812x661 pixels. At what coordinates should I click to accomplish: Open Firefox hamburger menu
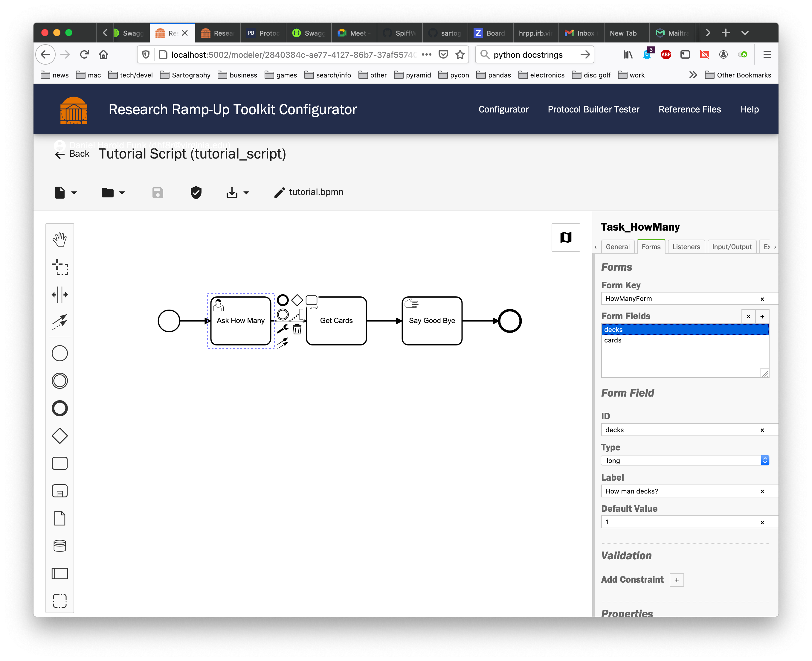click(x=767, y=54)
